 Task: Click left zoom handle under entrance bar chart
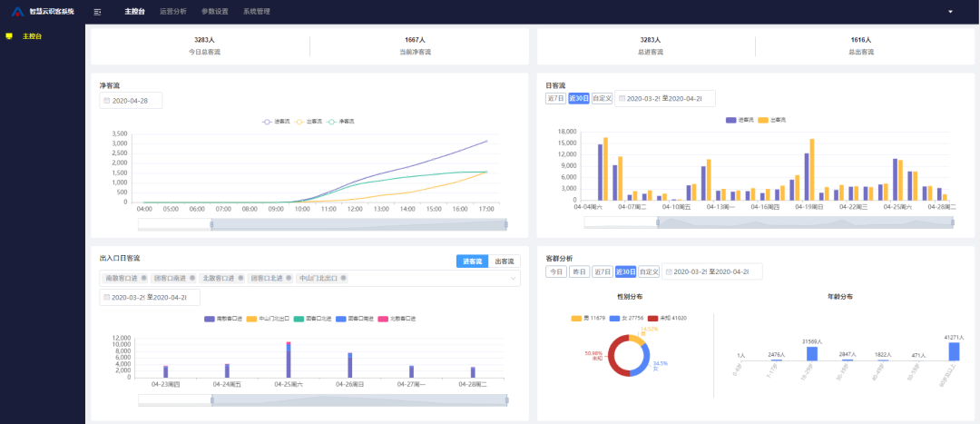[x=211, y=400]
